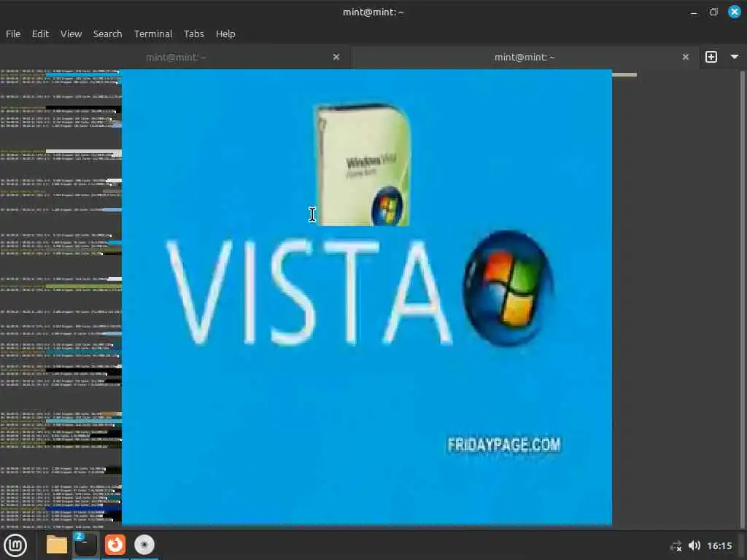The width and height of the screenshot is (747, 560).
Task: Show the calendar from clock 16:15
Action: [x=719, y=545]
